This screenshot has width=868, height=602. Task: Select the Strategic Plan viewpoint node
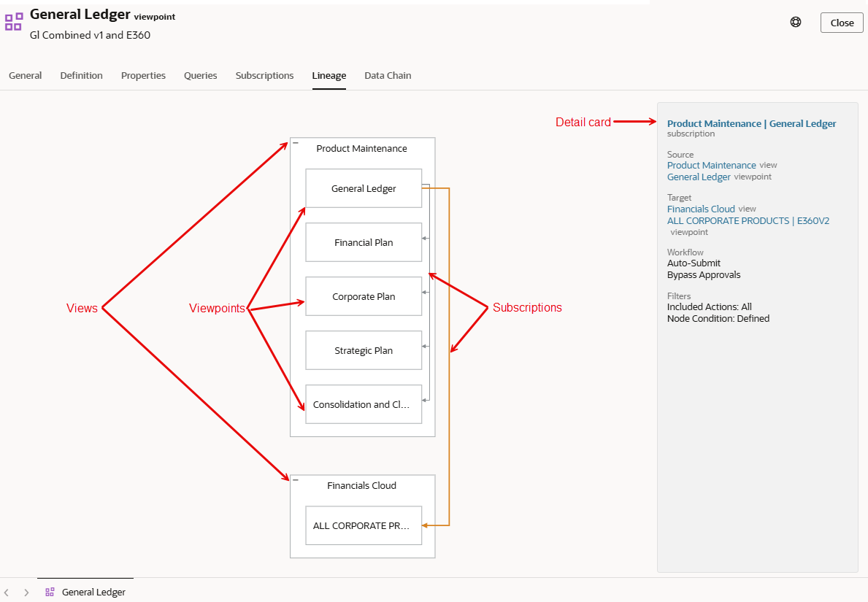(364, 350)
